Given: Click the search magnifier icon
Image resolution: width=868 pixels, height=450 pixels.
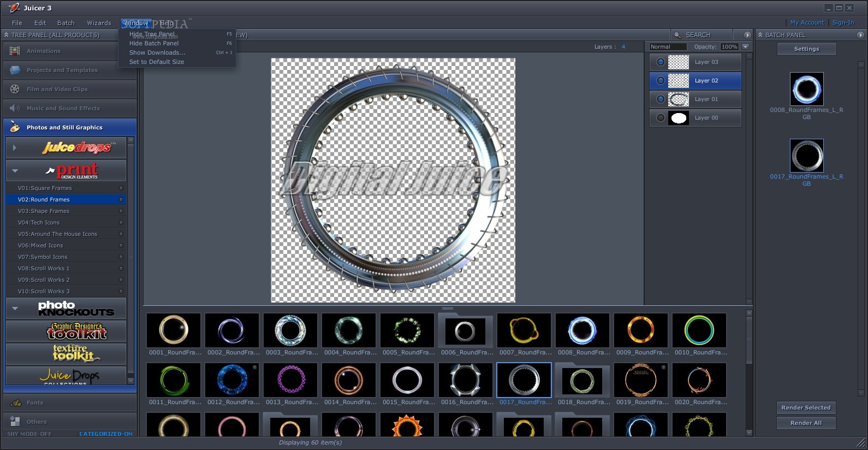Looking at the screenshot, I should coord(677,35).
